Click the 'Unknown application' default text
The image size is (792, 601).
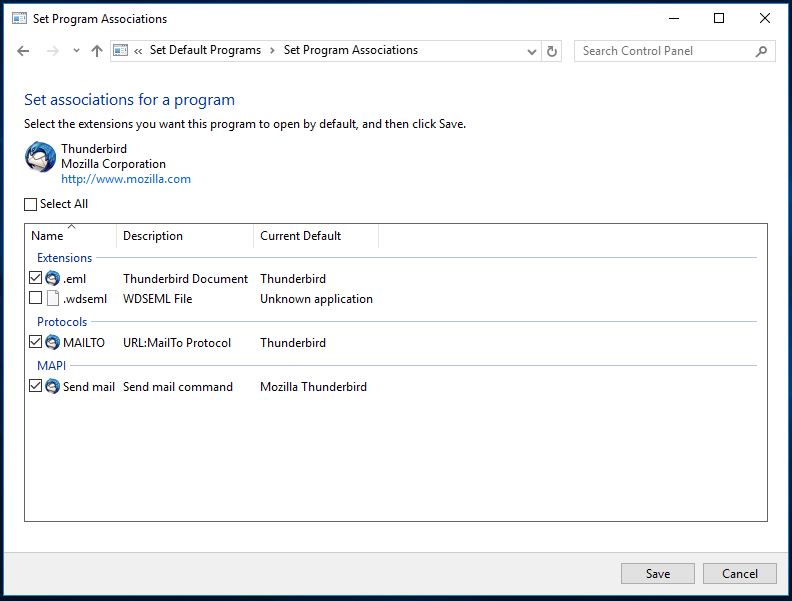[316, 299]
